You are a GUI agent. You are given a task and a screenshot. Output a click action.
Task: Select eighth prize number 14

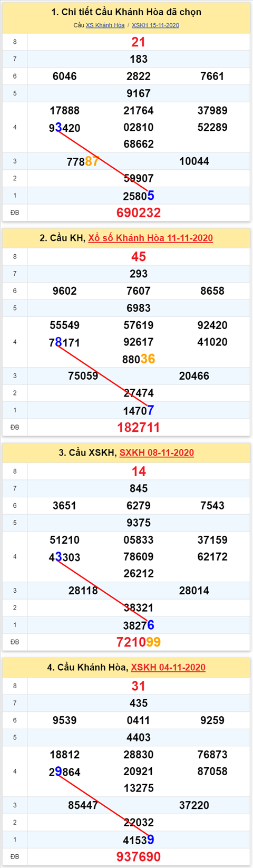[139, 471]
